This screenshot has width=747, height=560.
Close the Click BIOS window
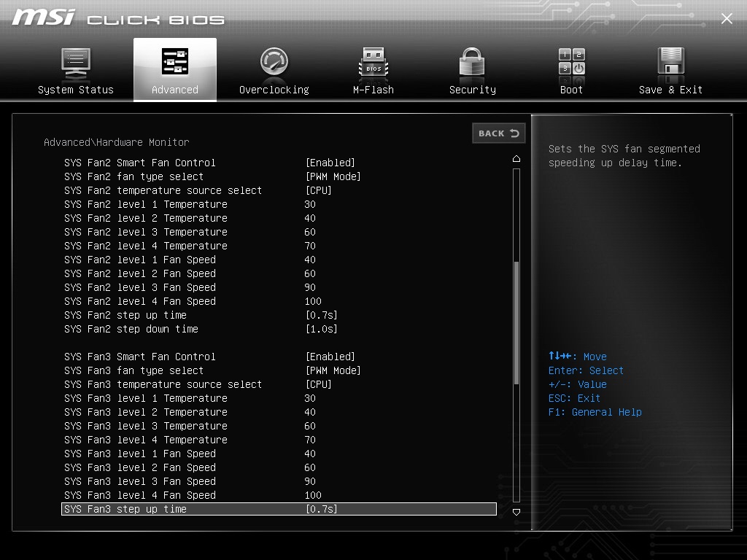(x=727, y=18)
